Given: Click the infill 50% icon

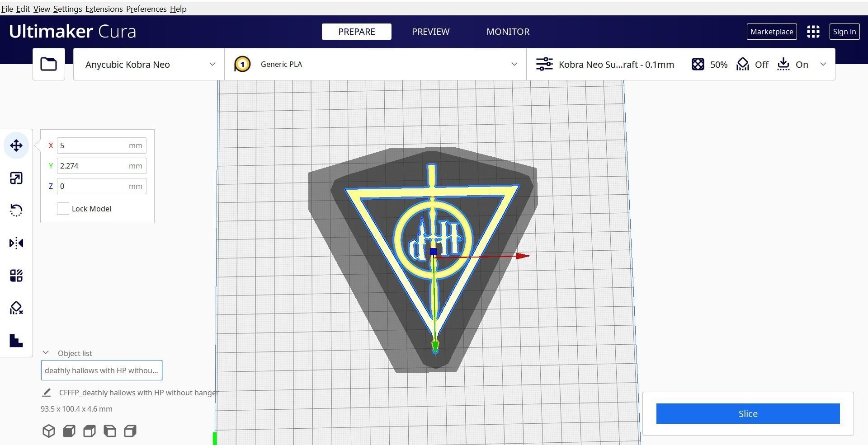Looking at the screenshot, I should point(698,64).
